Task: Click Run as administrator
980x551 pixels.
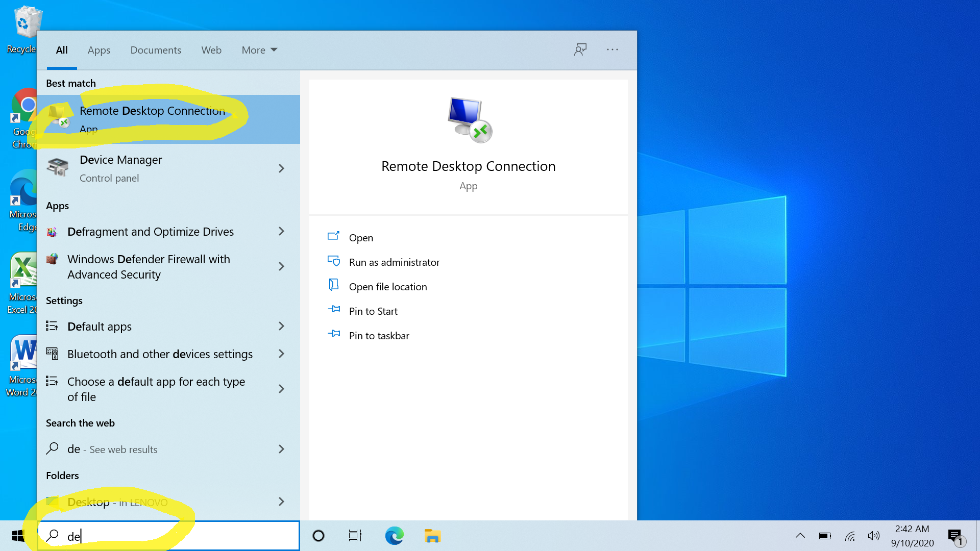Action: tap(394, 262)
